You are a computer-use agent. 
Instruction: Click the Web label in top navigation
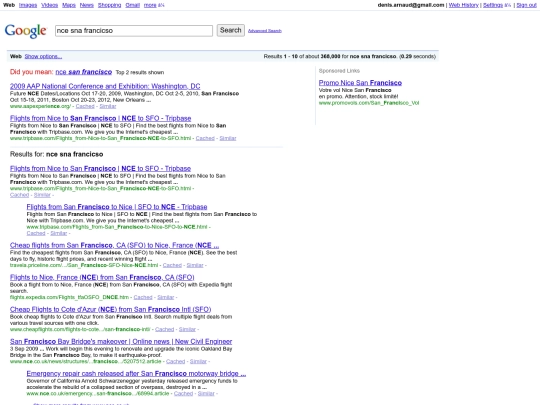point(9,5)
